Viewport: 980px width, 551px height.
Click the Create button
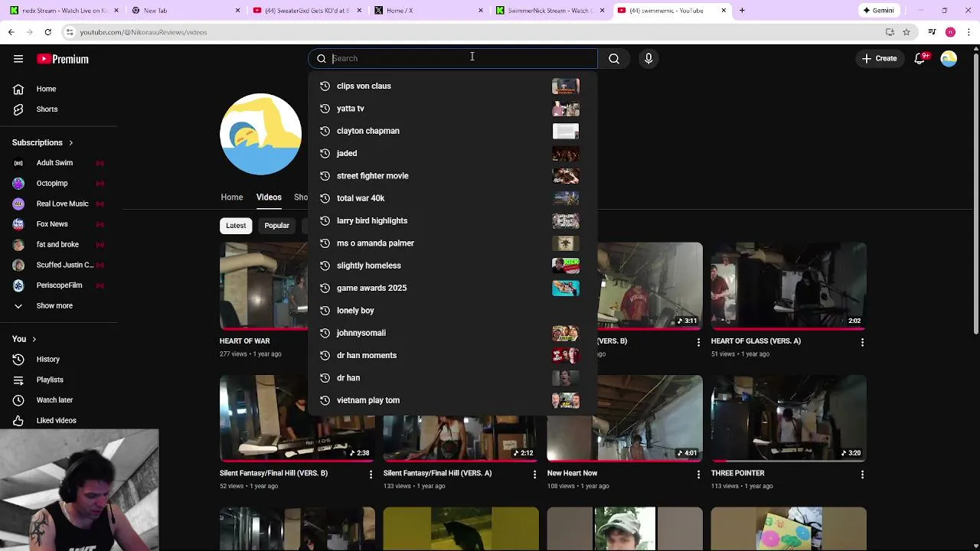879,58
